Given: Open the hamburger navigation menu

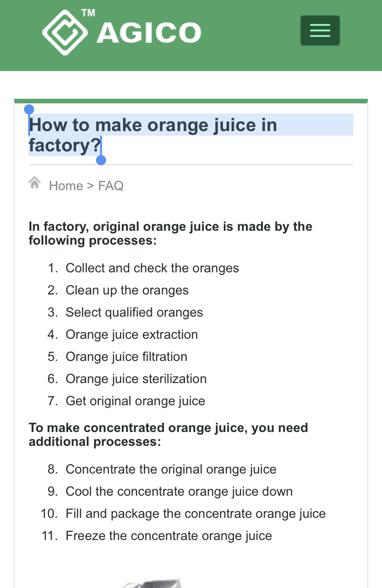Looking at the screenshot, I should [x=320, y=30].
